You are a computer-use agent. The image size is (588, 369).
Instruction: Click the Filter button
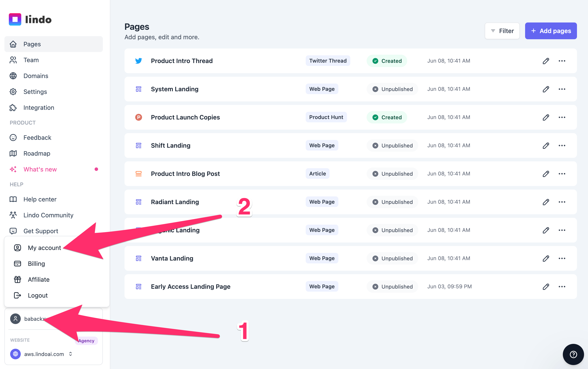coord(502,31)
